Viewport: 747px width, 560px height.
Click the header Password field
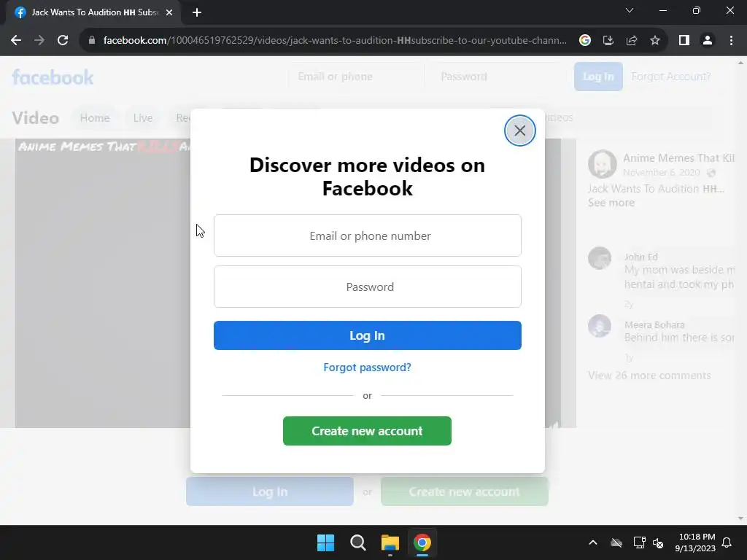click(498, 77)
